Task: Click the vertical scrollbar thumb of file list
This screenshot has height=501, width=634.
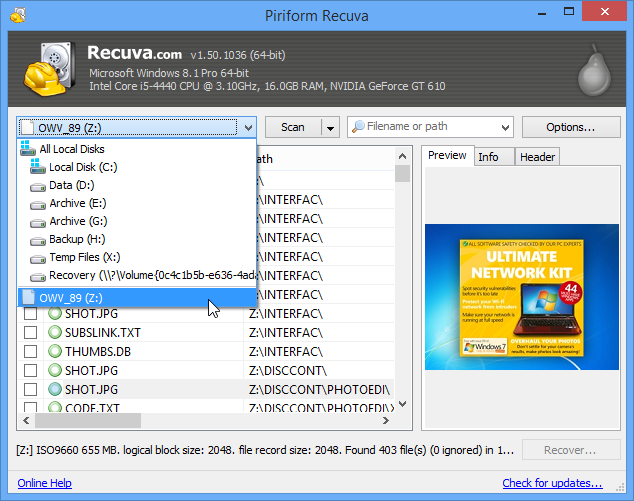Action: 402,173
